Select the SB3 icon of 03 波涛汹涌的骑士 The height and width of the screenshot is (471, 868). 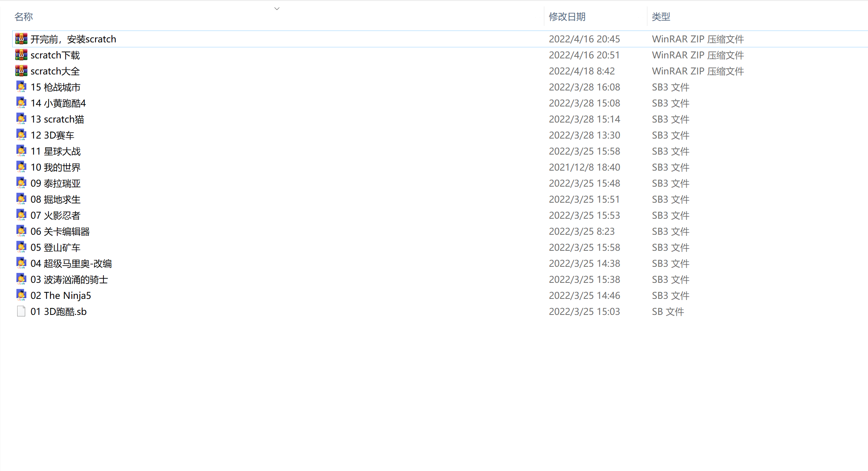tap(21, 279)
